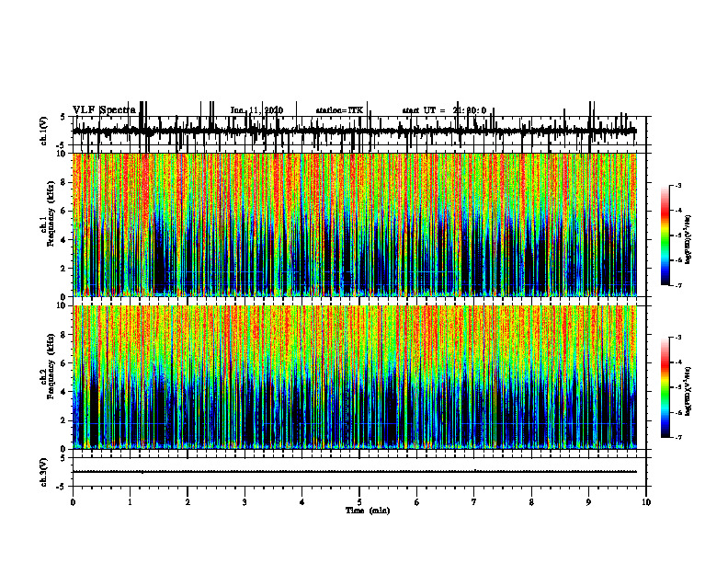Click the '-7' label on ch.1 color bar

coord(678,285)
